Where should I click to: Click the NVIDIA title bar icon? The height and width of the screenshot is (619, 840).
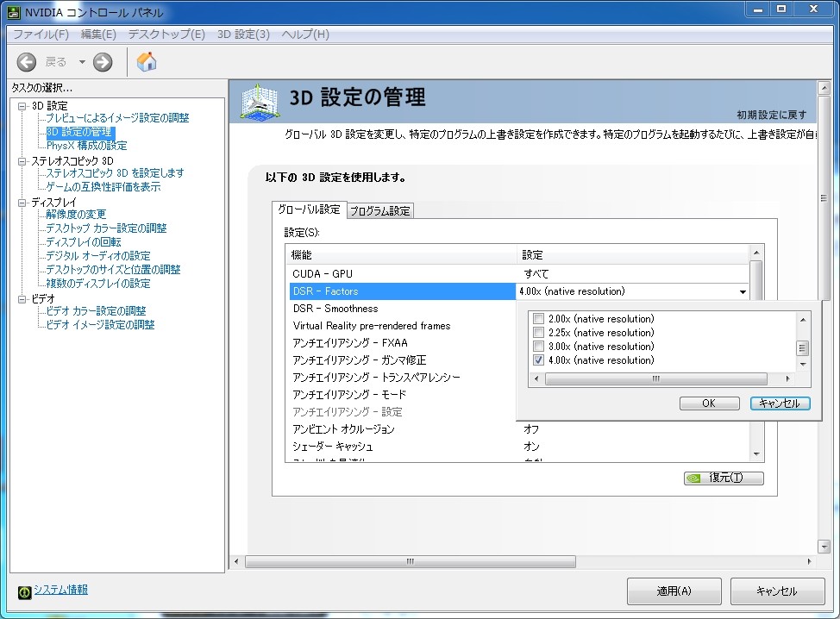(x=14, y=12)
